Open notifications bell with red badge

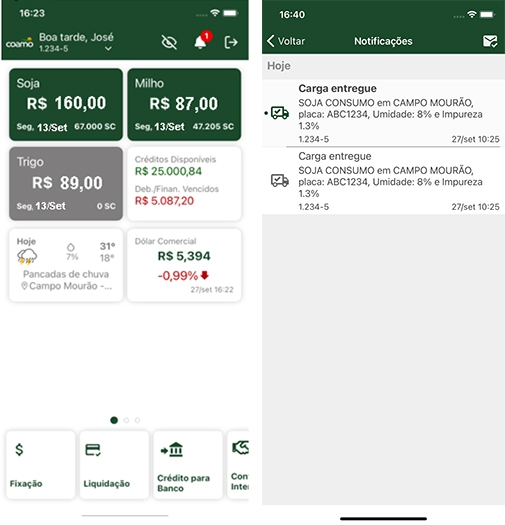point(202,41)
